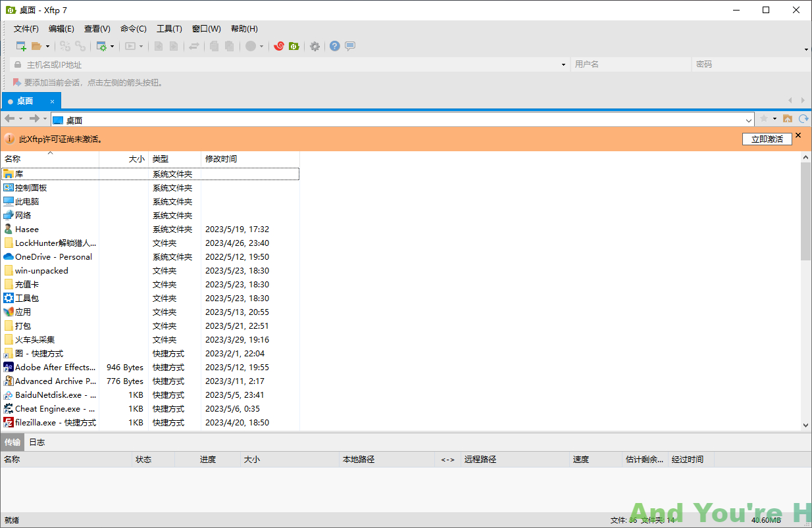Sort files by the 大小 column header
Viewport: 812px width, 528px height.
click(124, 159)
